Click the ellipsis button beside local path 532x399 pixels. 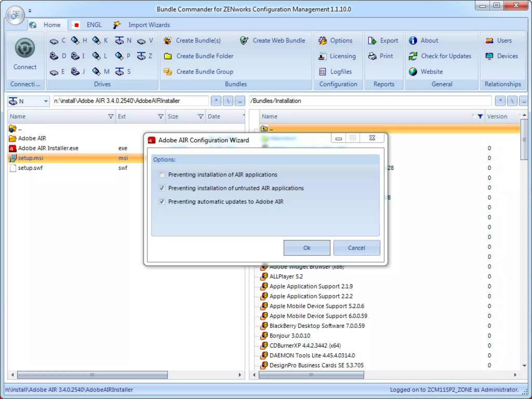click(240, 101)
